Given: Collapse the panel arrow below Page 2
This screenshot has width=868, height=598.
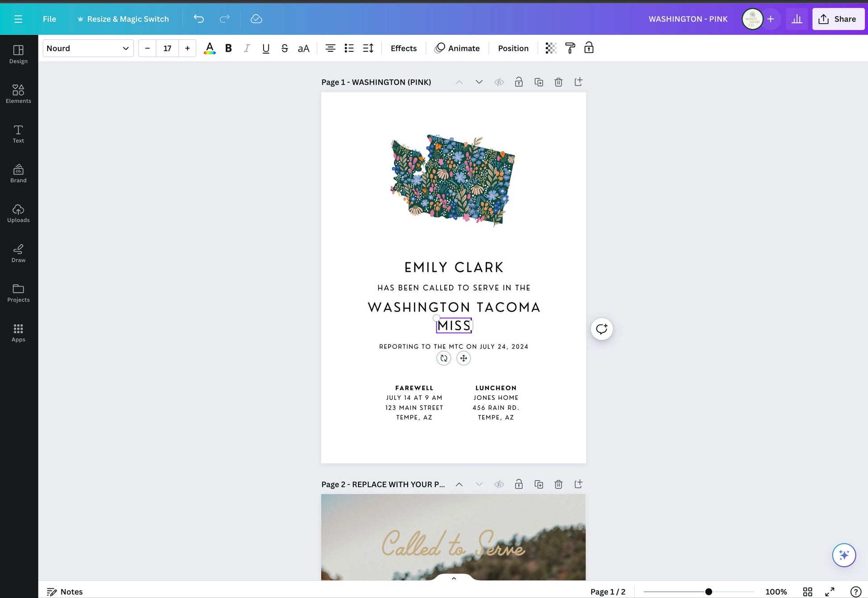Looking at the screenshot, I should pyautogui.click(x=453, y=578).
